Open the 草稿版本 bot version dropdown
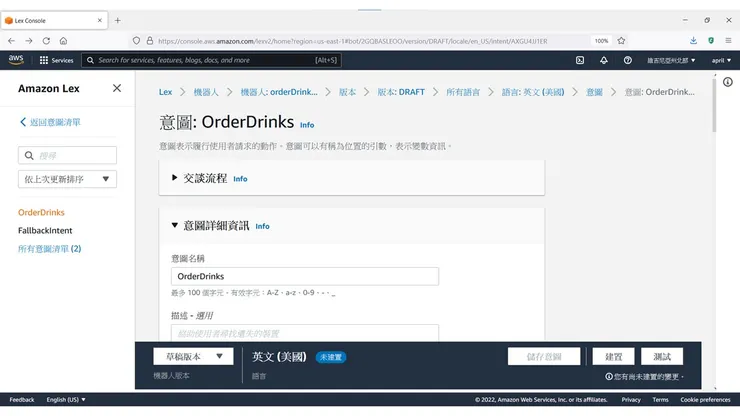740x416 pixels. (193, 357)
